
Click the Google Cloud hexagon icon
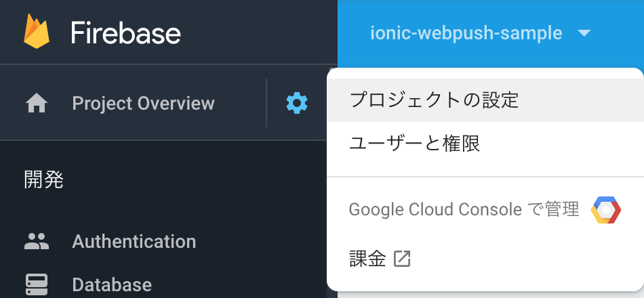pyautogui.click(x=606, y=210)
